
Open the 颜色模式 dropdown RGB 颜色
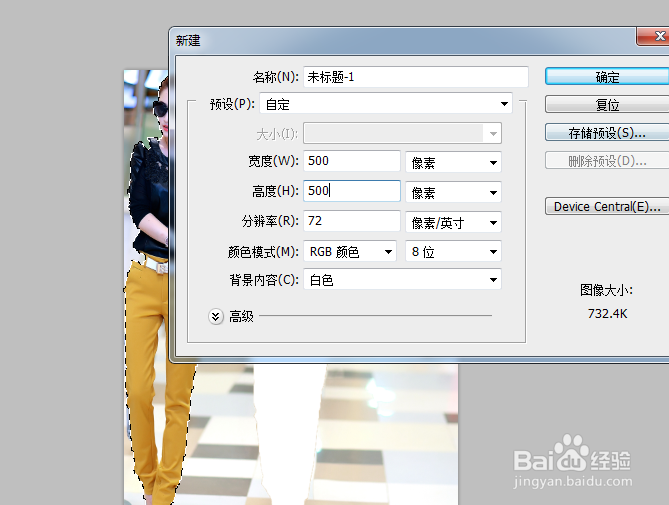pyautogui.click(x=350, y=251)
